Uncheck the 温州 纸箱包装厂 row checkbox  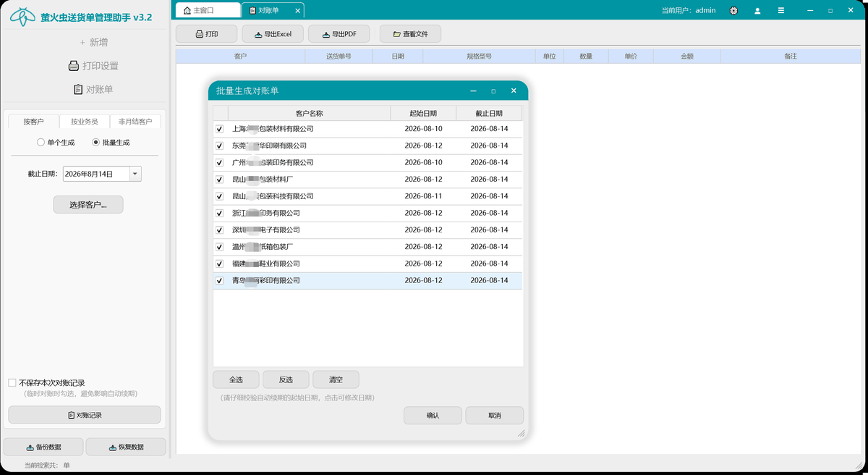coord(220,247)
